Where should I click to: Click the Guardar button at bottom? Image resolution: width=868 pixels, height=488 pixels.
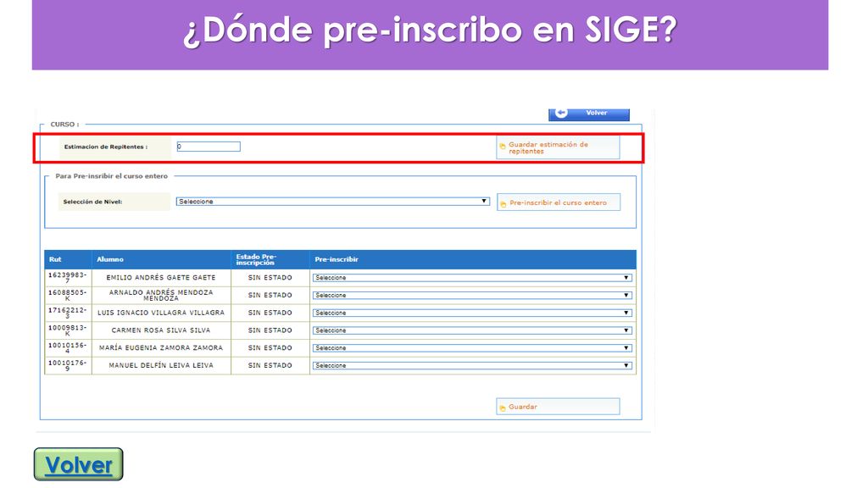coord(558,407)
